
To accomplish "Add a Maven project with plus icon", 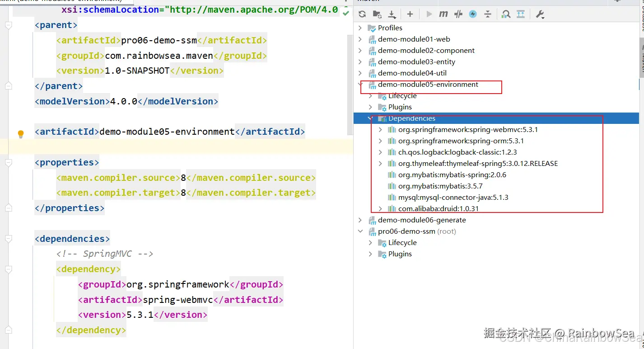I will 410,14.
